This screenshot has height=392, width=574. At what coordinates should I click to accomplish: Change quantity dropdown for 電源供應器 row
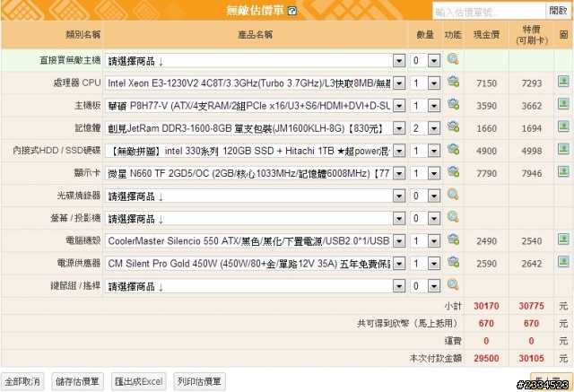(425, 264)
